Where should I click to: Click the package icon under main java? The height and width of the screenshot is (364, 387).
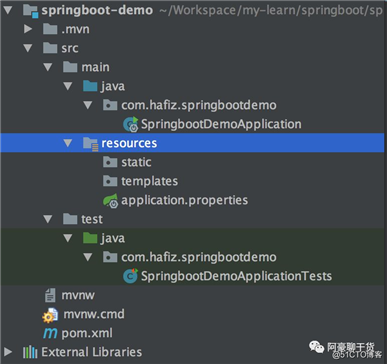pyautogui.click(x=110, y=105)
